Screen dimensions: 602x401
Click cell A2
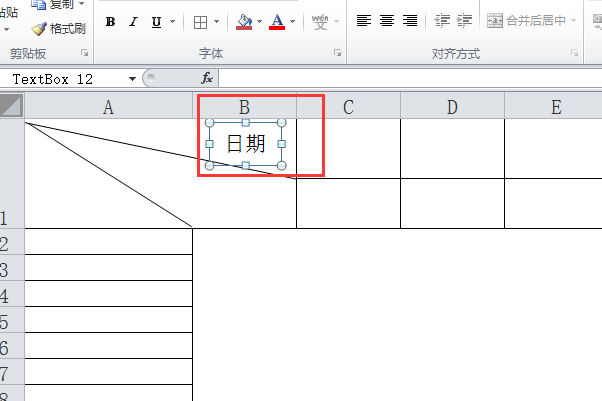coord(109,242)
